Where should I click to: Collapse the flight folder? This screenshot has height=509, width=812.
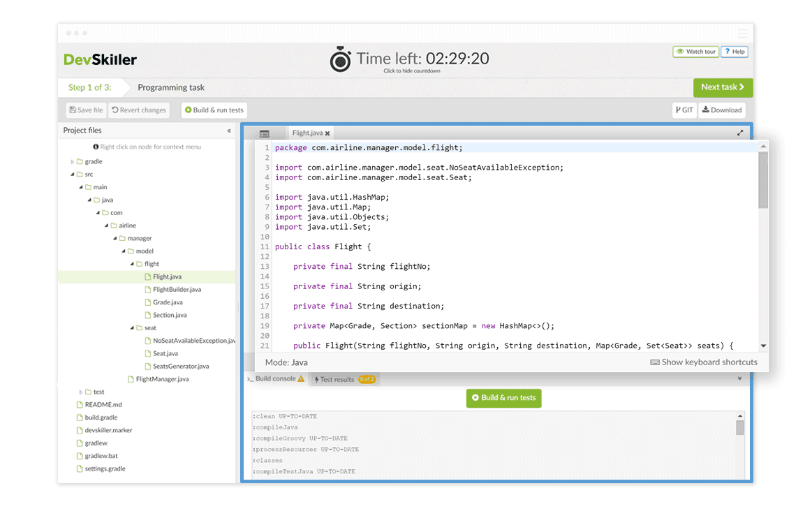point(132,264)
